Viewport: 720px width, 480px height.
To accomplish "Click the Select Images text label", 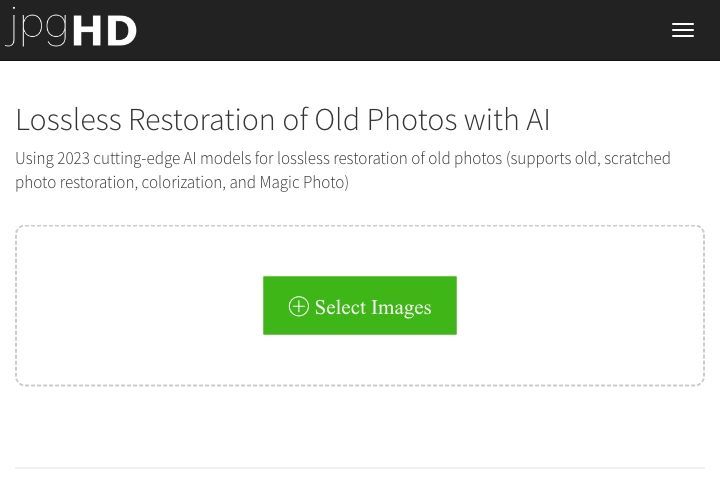I will [373, 307].
